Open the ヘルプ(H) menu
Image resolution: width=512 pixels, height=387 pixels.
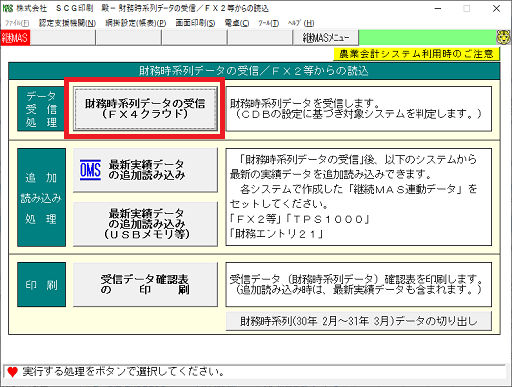click(x=301, y=23)
